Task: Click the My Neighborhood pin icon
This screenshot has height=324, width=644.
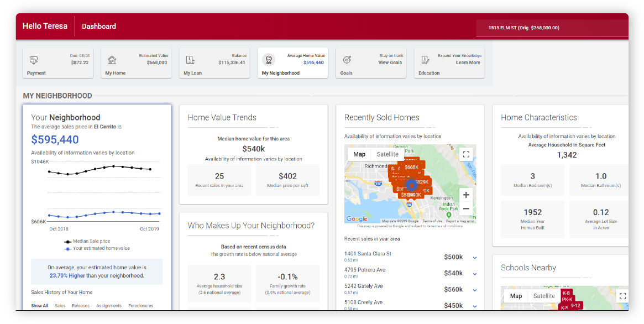Action: click(x=269, y=60)
